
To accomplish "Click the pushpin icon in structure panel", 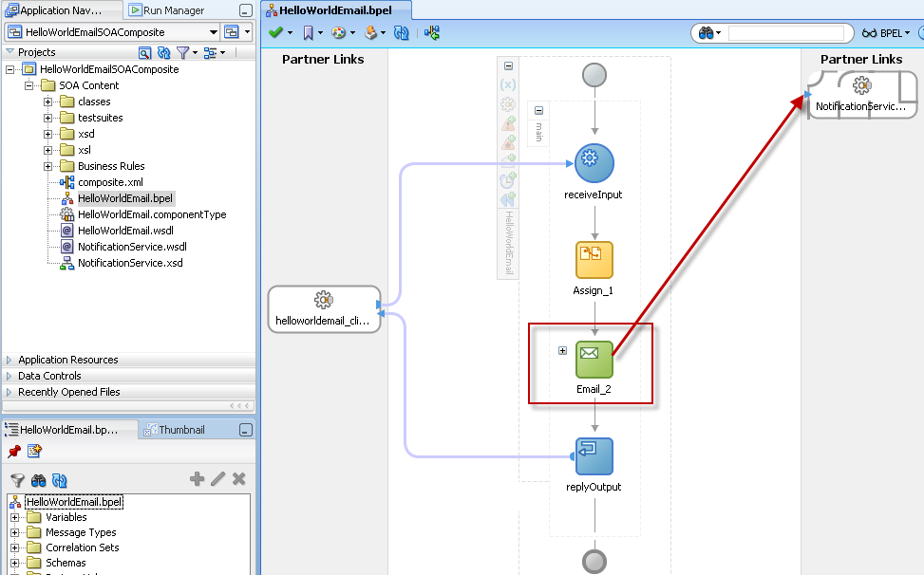I will point(14,452).
